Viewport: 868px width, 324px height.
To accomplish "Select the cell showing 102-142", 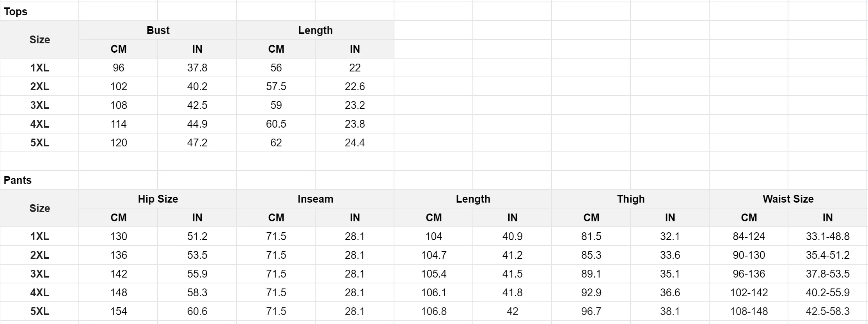I will pos(749,293).
